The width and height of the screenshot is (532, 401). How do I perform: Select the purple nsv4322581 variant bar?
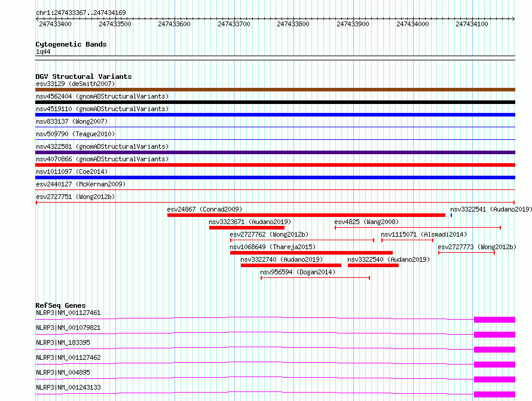pos(275,152)
